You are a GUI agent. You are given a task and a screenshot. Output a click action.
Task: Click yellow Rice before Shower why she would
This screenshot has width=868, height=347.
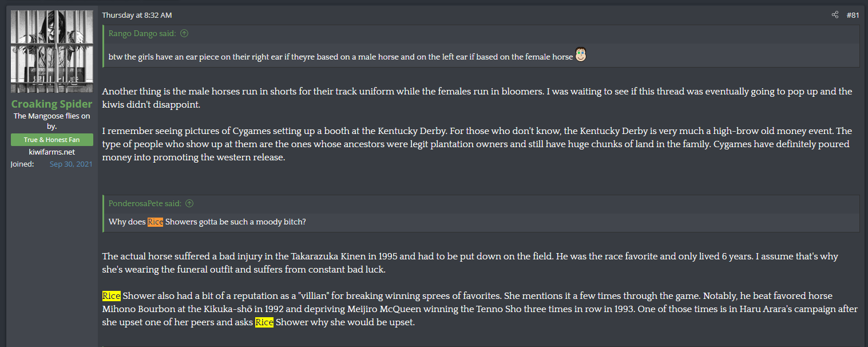click(x=264, y=322)
